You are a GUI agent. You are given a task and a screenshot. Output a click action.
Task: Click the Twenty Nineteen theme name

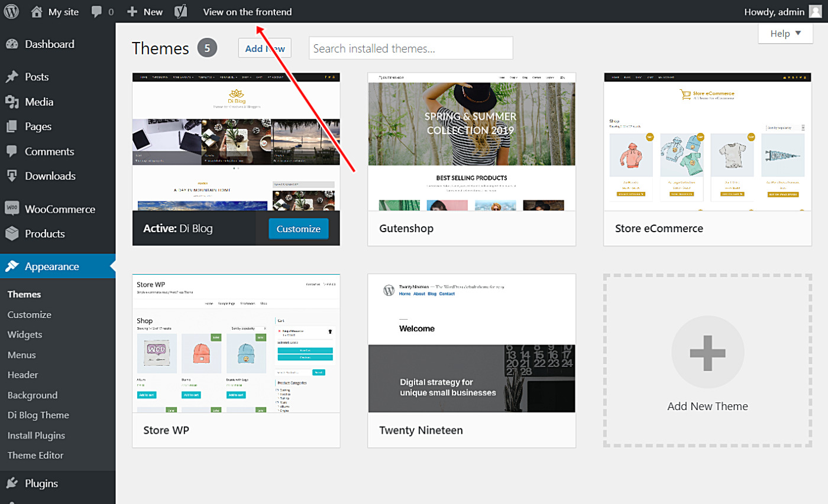pyautogui.click(x=421, y=430)
